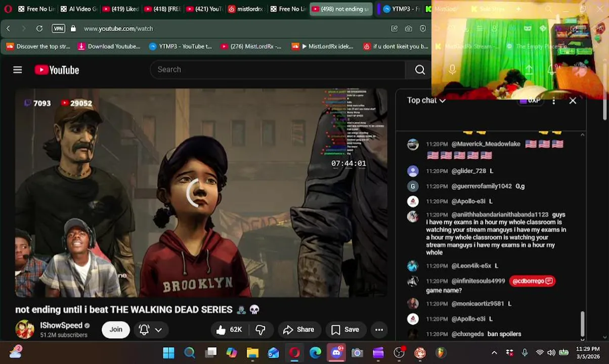Click the live chat scrollbar thumb
The height and width of the screenshot is (364, 609).
(x=582, y=323)
